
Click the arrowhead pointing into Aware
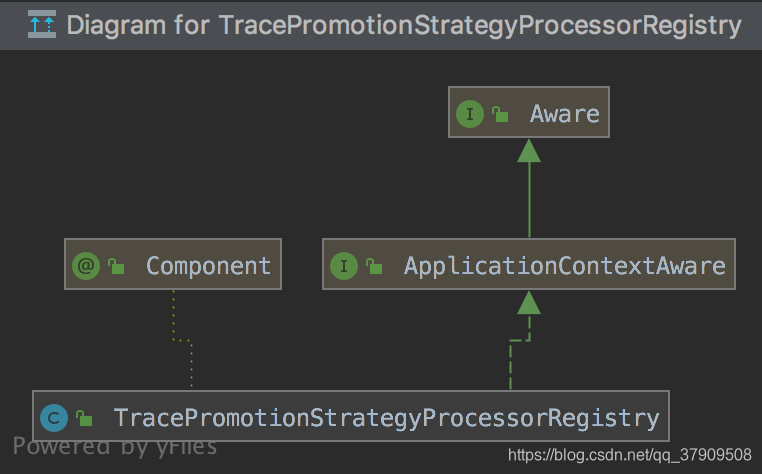click(x=529, y=151)
